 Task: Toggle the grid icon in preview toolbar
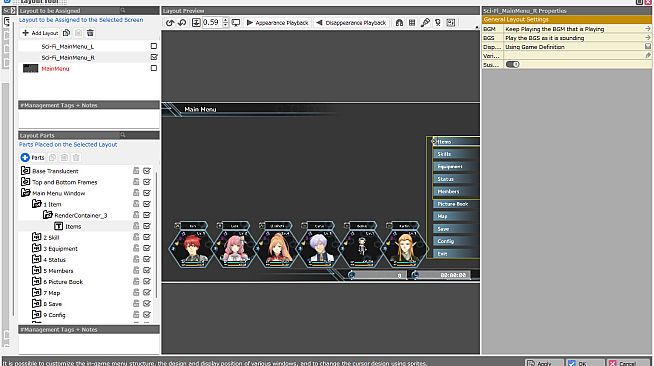(x=412, y=23)
